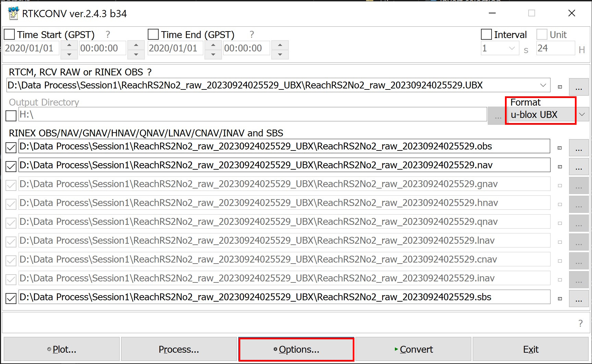592x364 pixels.
Task: Open the Interval seconds dropdown
Action: coord(512,48)
